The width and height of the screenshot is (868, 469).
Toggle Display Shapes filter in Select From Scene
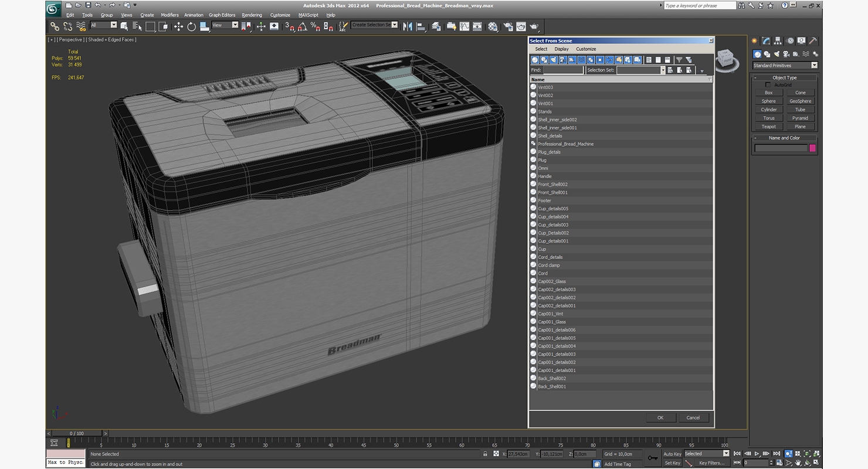(x=544, y=60)
